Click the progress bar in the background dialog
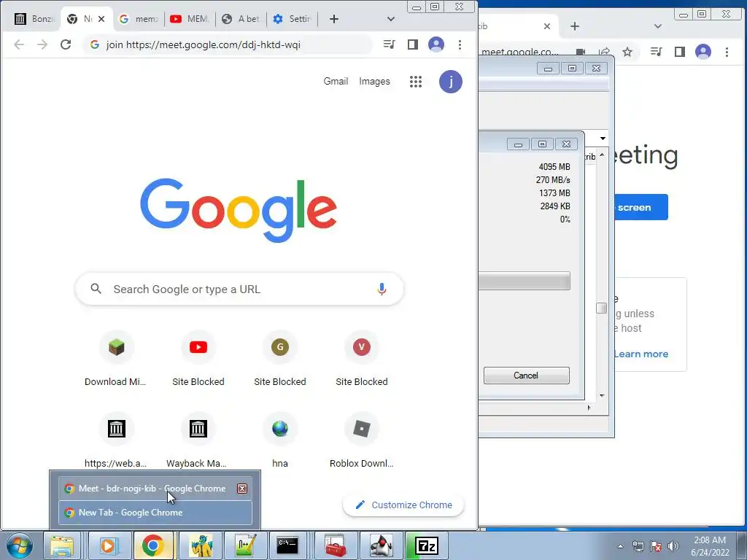 (x=524, y=281)
